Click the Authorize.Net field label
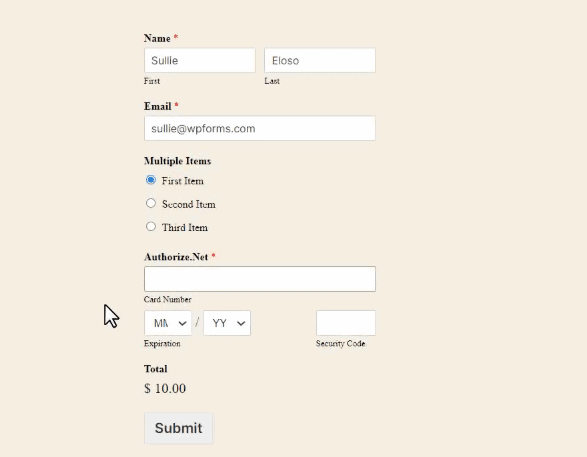The height and width of the screenshot is (457, 587). pos(176,257)
